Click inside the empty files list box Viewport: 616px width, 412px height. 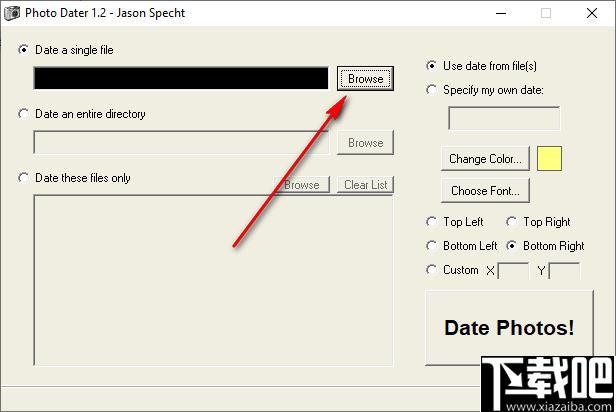click(213, 280)
